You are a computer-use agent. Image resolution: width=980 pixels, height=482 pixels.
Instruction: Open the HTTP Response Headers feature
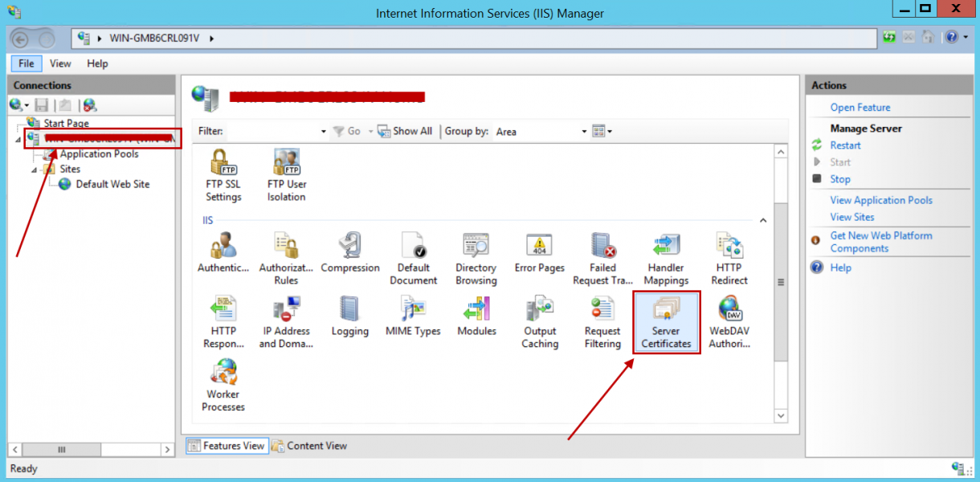click(223, 322)
